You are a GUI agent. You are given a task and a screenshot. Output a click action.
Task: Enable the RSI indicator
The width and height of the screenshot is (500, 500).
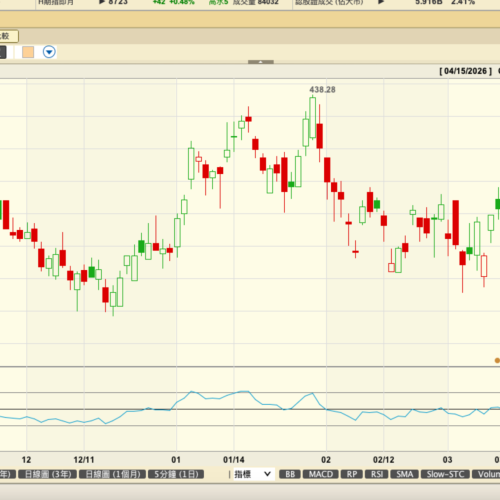pos(377,474)
